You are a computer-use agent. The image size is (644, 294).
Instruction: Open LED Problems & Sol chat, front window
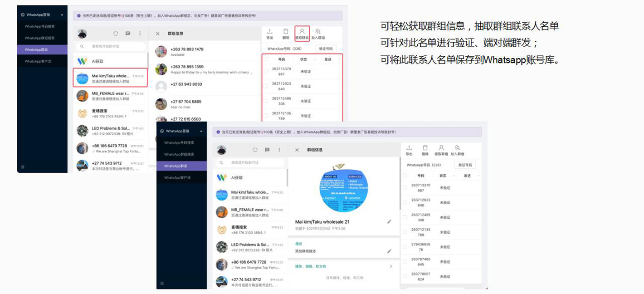(250, 247)
